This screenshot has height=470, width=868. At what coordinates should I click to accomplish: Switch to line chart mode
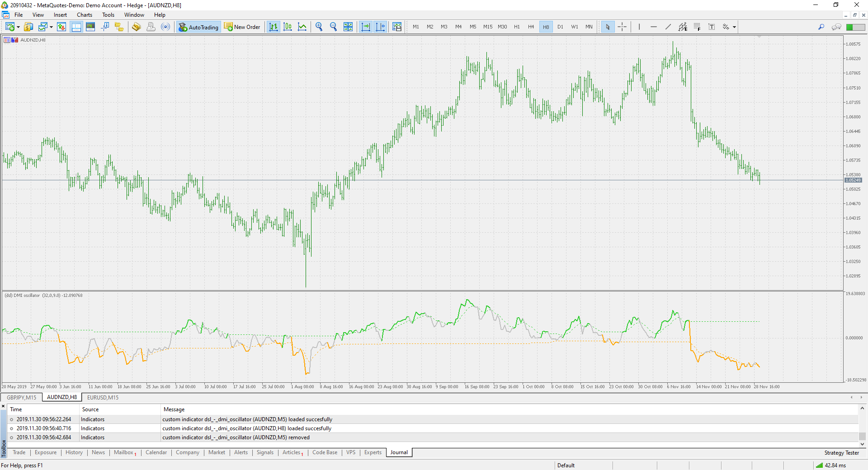[302, 27]
